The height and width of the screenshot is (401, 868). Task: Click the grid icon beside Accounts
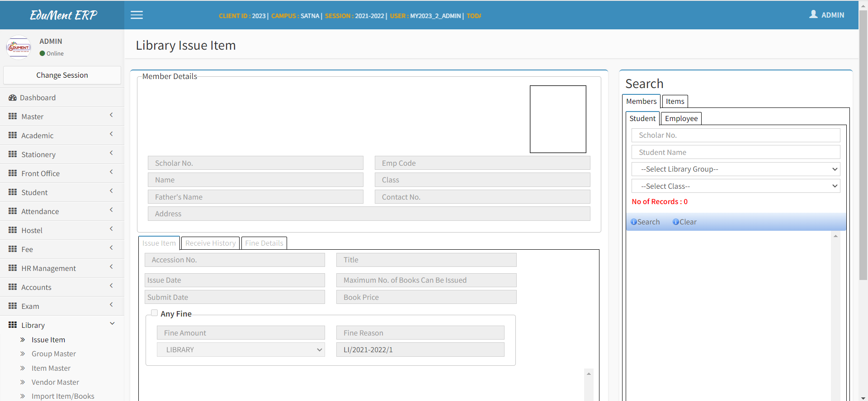click(x=13, y=287)
